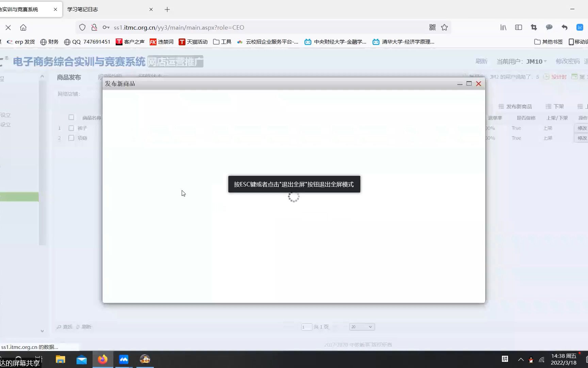Check the 裤子 row checkbox
588x368 pixels.
(71, 128)
